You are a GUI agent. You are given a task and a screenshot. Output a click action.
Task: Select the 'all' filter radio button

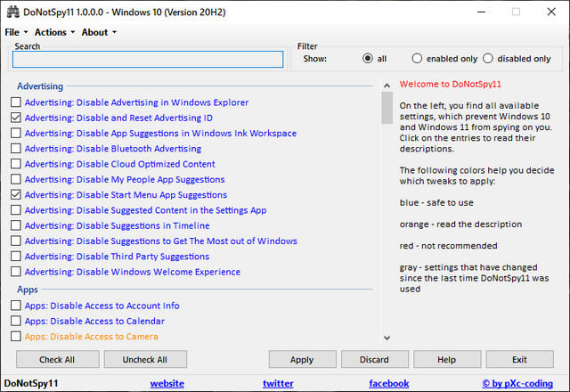(x=368, y=59)
